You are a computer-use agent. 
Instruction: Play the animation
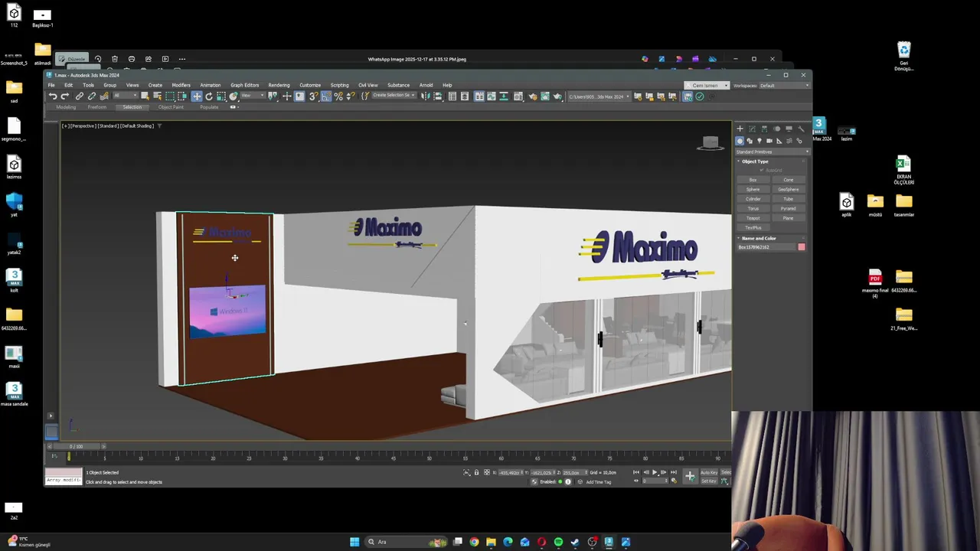pyautogui.click(x=655, y=472)
